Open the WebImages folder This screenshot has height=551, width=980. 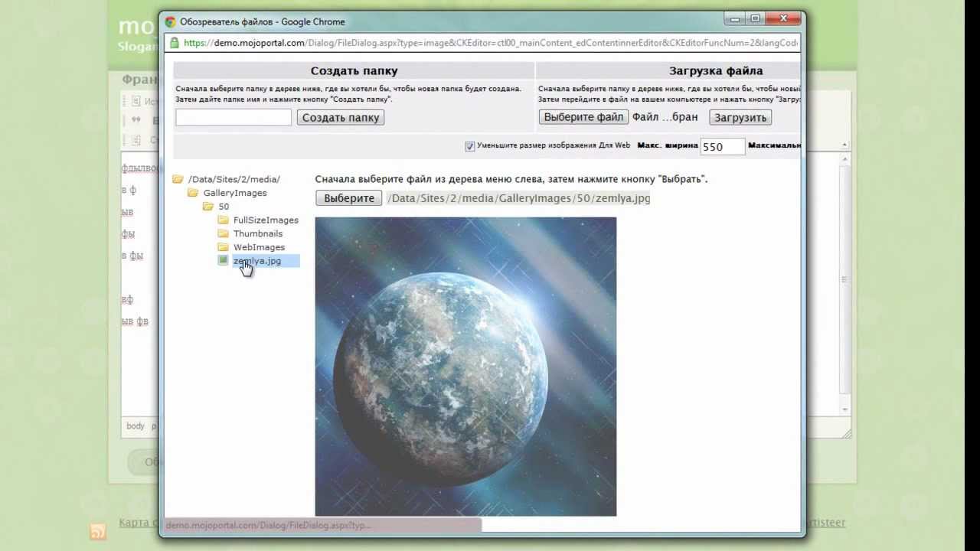tap(259, 247)
